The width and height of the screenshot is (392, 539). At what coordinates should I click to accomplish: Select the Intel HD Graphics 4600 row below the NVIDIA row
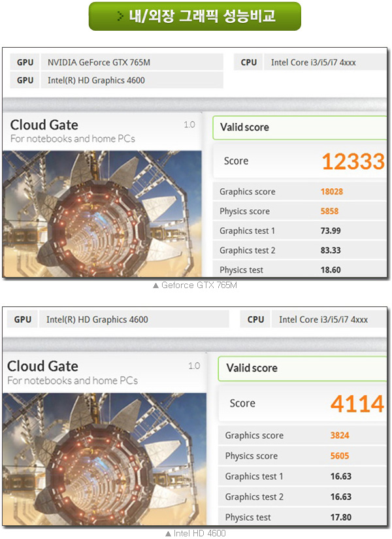click(117, 80)
